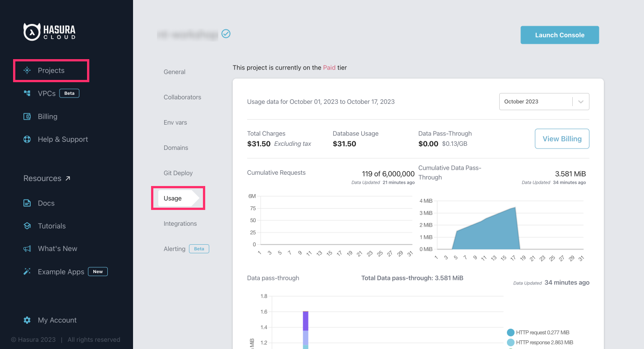Click the Billing icon in sidebar
The image size is (644, 349).
point(27,116)
